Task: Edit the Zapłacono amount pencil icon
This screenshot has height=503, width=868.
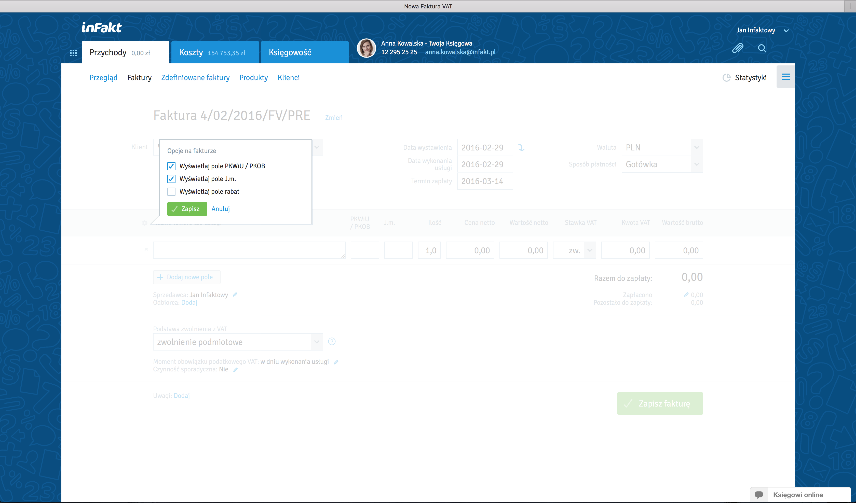Action: click(x=686, y=295)
